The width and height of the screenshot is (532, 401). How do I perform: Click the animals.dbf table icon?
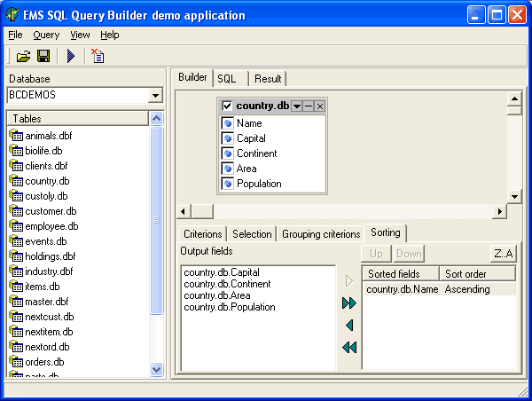pos(16,135)
